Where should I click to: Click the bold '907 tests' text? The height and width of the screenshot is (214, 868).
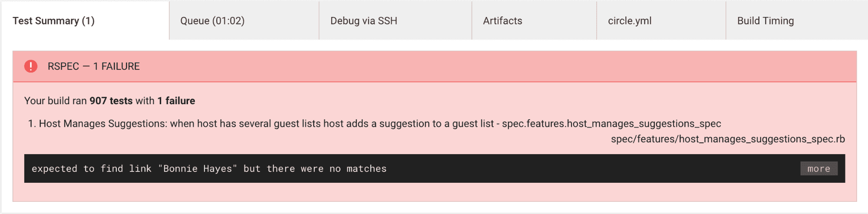pyautogui.click(x=111, y=101)
